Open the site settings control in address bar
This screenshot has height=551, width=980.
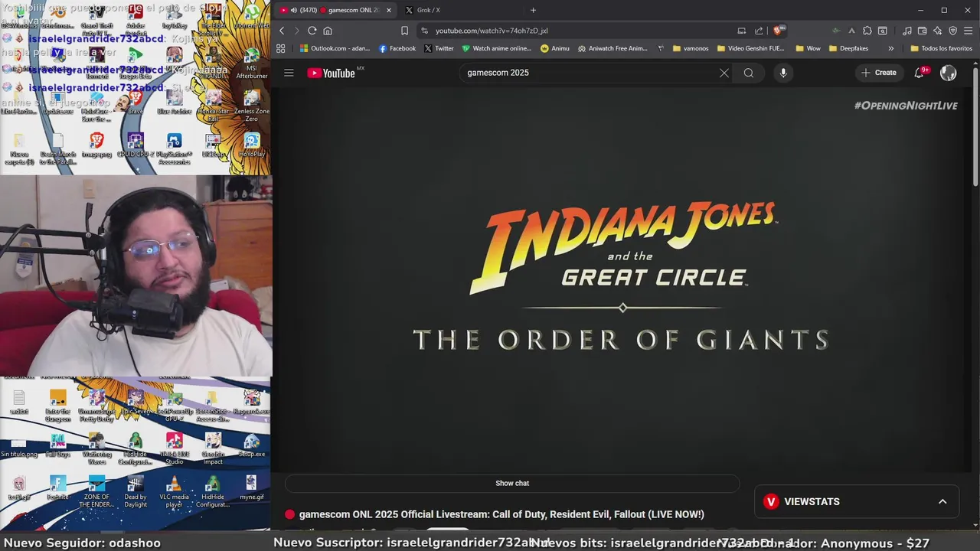coord(424,31)
